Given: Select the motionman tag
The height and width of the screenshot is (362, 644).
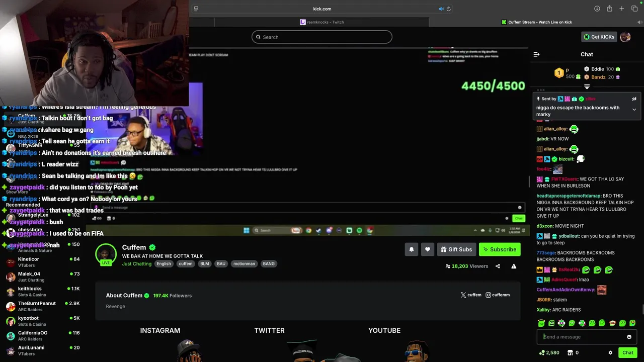Looking at the screenshot, I should (244, 263).
